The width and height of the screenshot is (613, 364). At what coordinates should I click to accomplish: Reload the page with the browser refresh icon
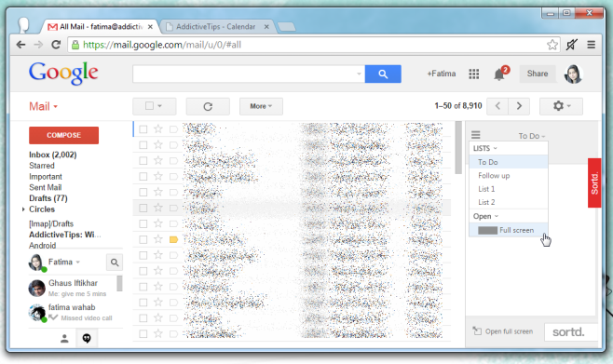point(56,45)
